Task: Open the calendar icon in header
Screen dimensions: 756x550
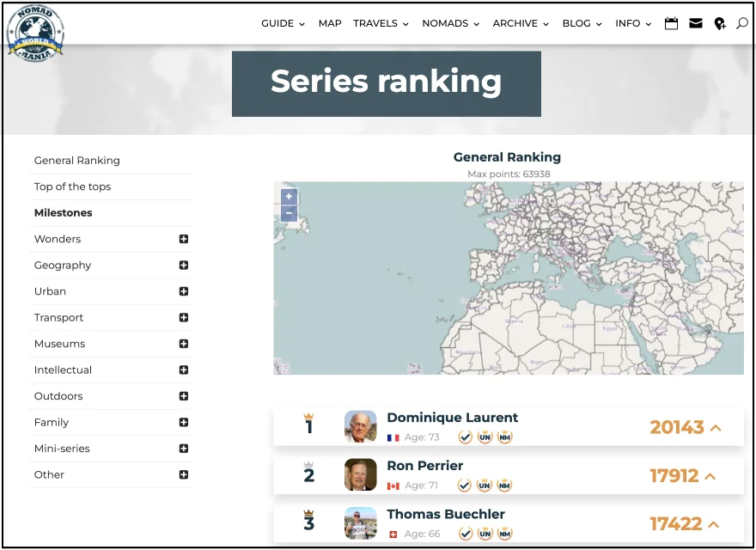Action: coord(672,24)
